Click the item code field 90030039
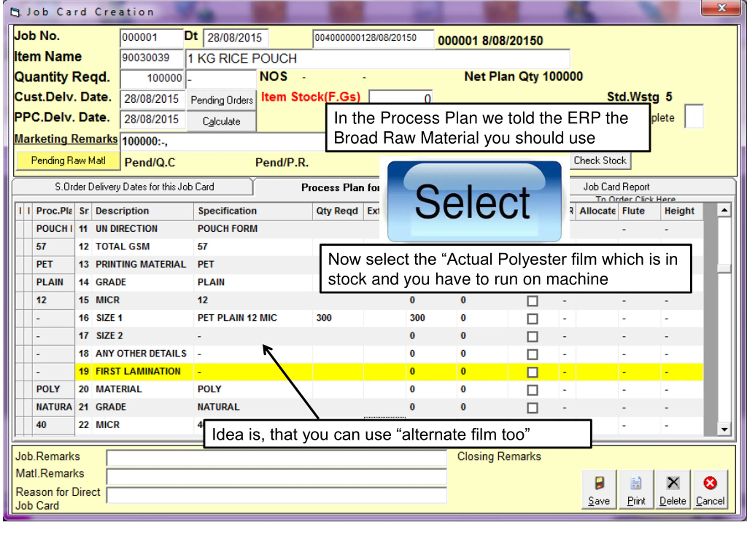Viewport: 747px width, 560px height. [x=151, y=58]
